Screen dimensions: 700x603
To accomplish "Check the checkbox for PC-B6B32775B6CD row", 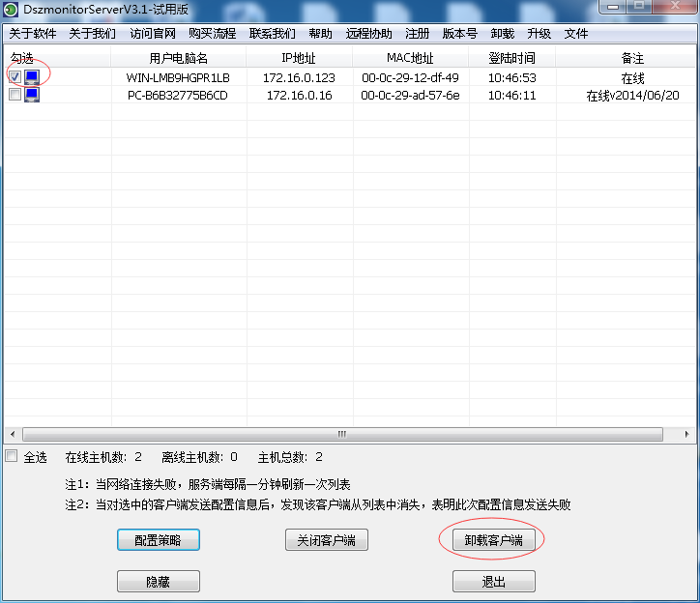I will tap(15, 95).
